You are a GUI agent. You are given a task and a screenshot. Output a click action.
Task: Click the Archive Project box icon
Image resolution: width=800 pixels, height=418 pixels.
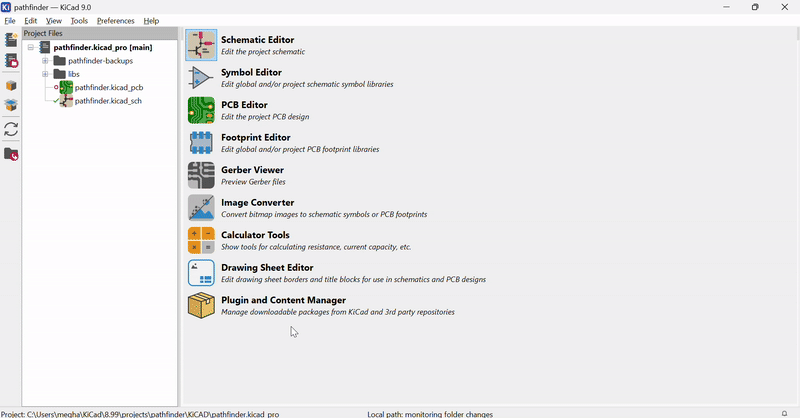click(x=11, y=86)
